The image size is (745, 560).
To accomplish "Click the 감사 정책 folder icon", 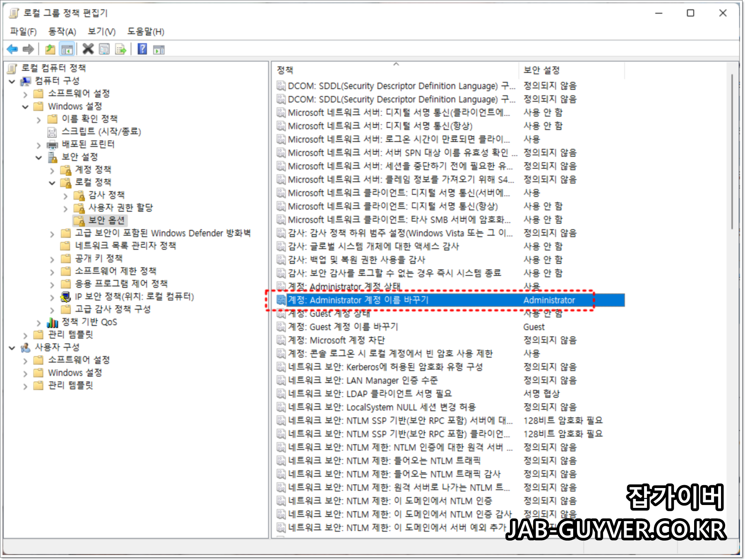I will [x=79, y=195].
